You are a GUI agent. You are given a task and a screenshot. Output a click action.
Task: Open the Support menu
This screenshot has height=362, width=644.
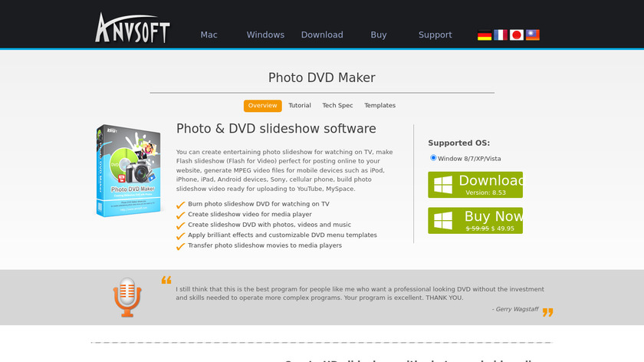click(435, 35)
